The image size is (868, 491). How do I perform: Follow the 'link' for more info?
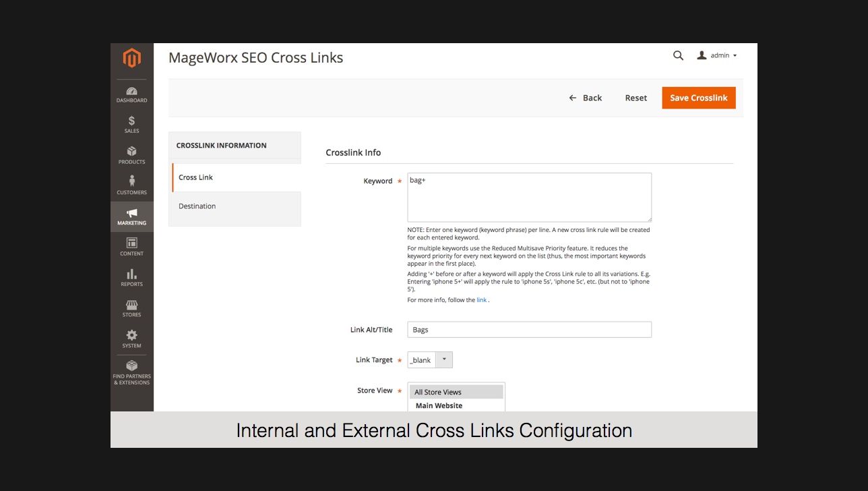[x=481, y=300]
